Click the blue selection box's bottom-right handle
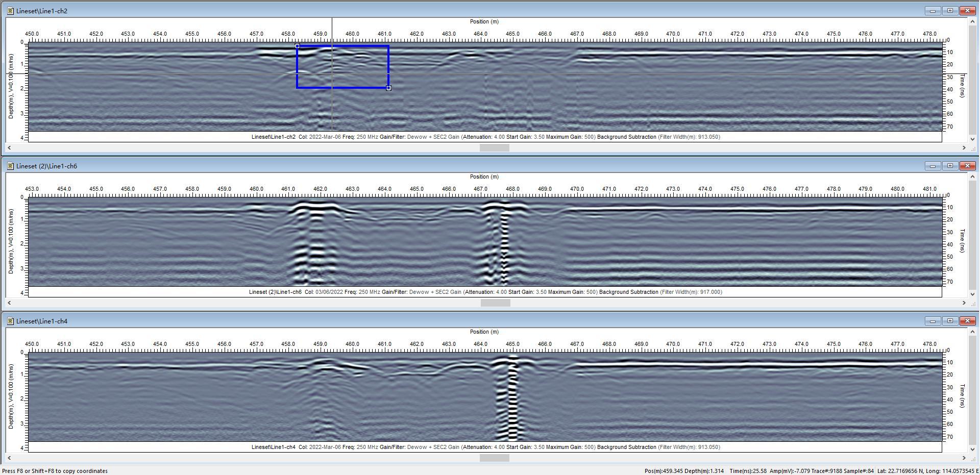The width and height of the screenshot is (980, 475). tap(388, 88)
